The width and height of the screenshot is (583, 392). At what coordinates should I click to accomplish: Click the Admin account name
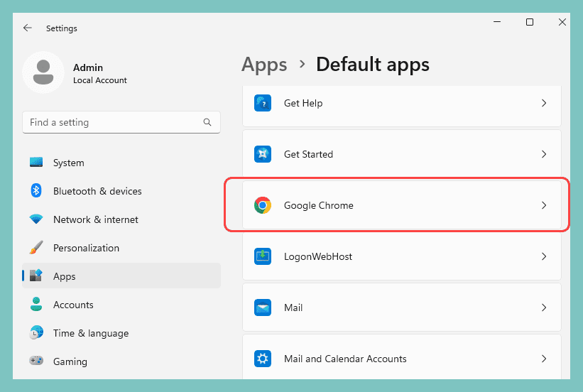pyautogui.click(x=88, y=67)
